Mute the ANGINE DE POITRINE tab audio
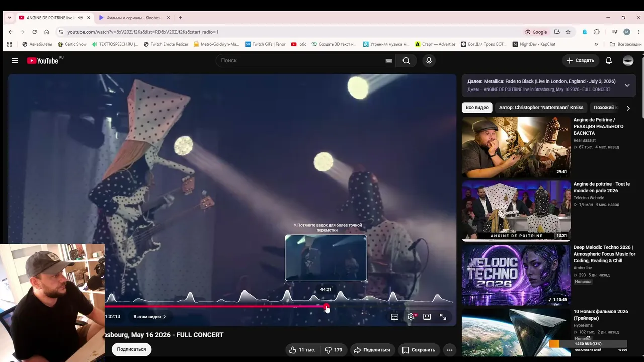 80,18
